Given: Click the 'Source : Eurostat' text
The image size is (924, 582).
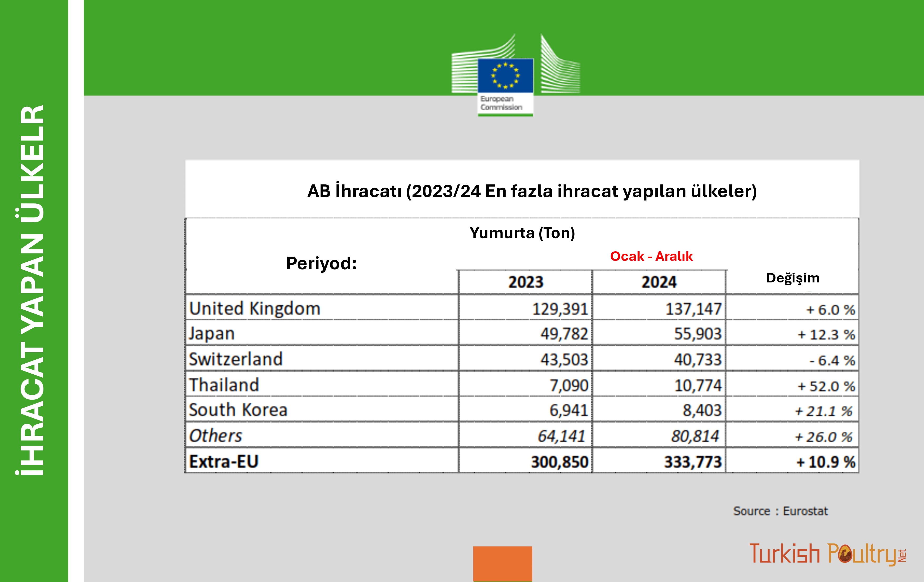Looking at the screenshot, I should [x=780, y=511].
